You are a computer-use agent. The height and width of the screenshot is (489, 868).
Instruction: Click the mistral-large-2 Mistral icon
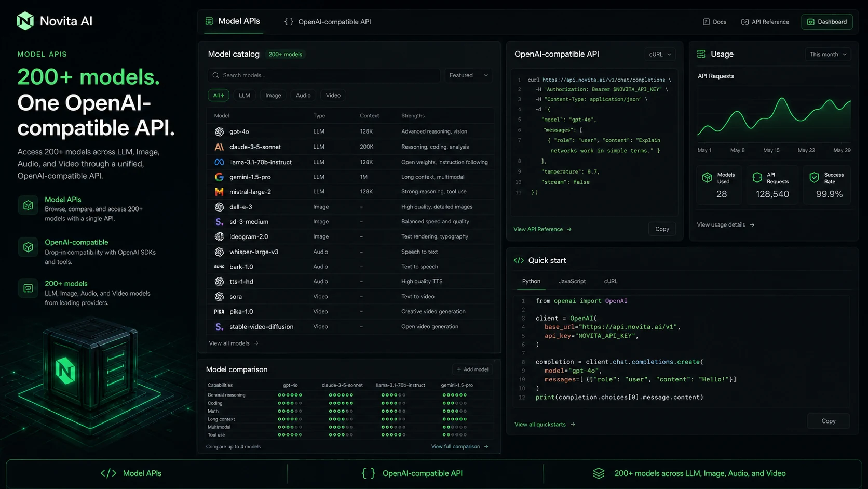(219, 192)
